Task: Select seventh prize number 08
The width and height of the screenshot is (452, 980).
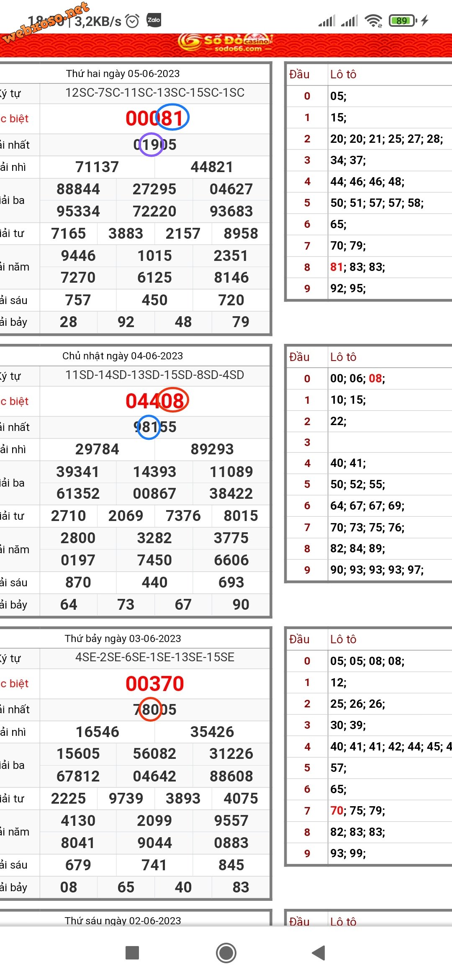Action: coord(68,887)
